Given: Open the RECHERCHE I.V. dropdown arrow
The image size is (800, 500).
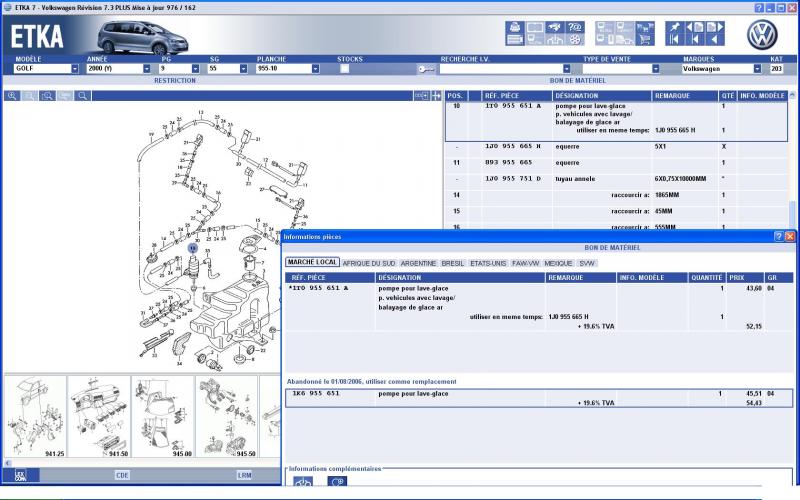Looking at the screenshot, I should 567,69.
